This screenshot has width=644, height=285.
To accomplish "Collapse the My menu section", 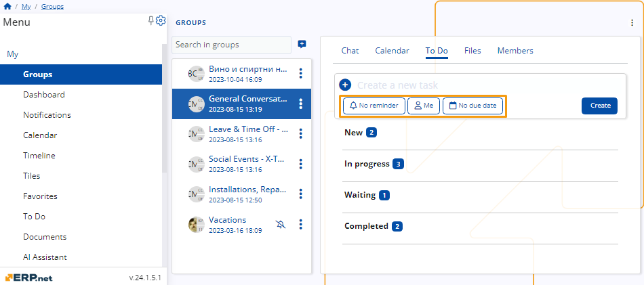I will [x=13, y=54].
